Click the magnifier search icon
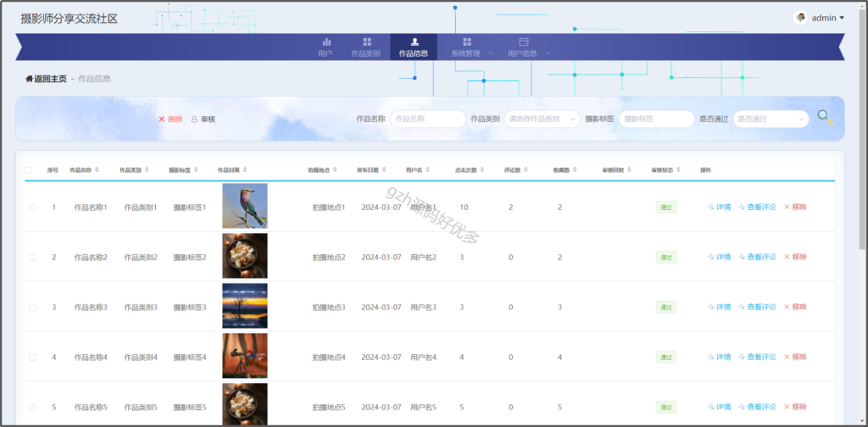Screen dimensions: 868x427 [x=825, y=117]
